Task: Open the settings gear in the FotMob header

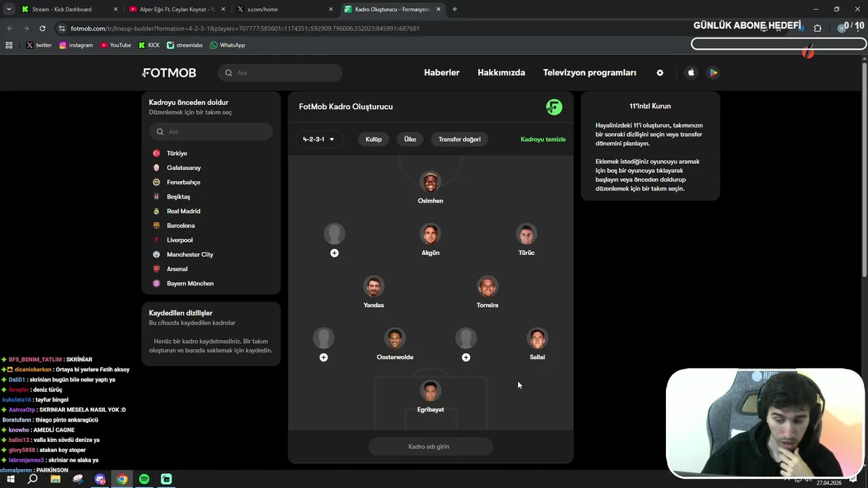Action: [x=660, y=73]
